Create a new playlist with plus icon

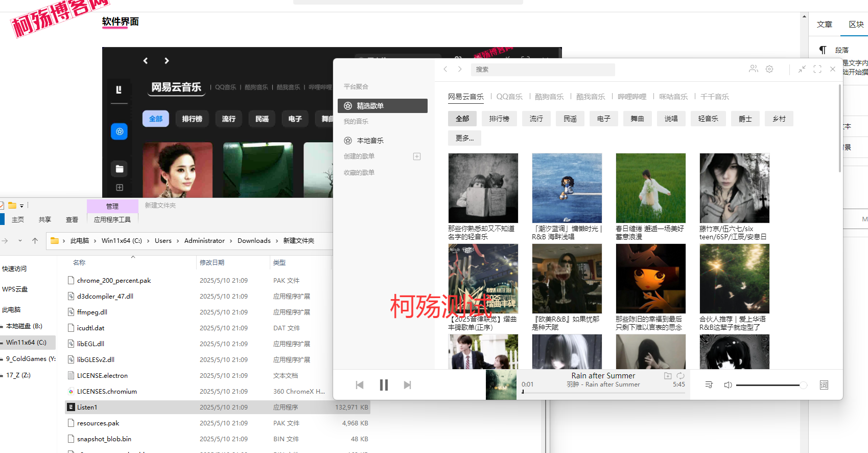(x=417, y=156)
